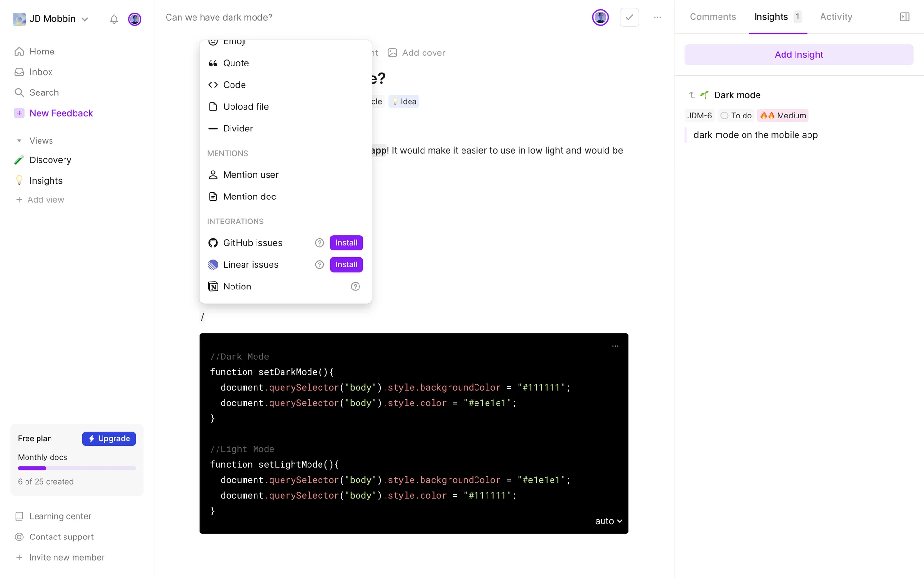Screen dimensions: 924x578
Task: Click the Monthly docs progress bar
Action: click(x=77, y=468)
